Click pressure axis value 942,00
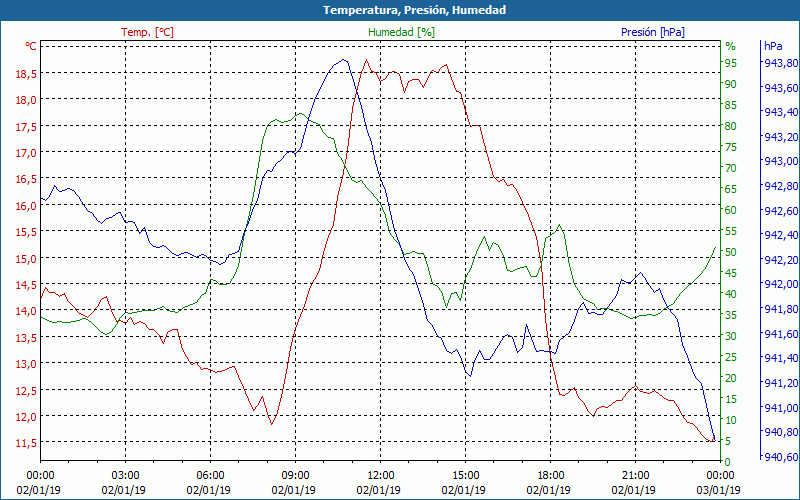800x500 pixels. point(781,285)
